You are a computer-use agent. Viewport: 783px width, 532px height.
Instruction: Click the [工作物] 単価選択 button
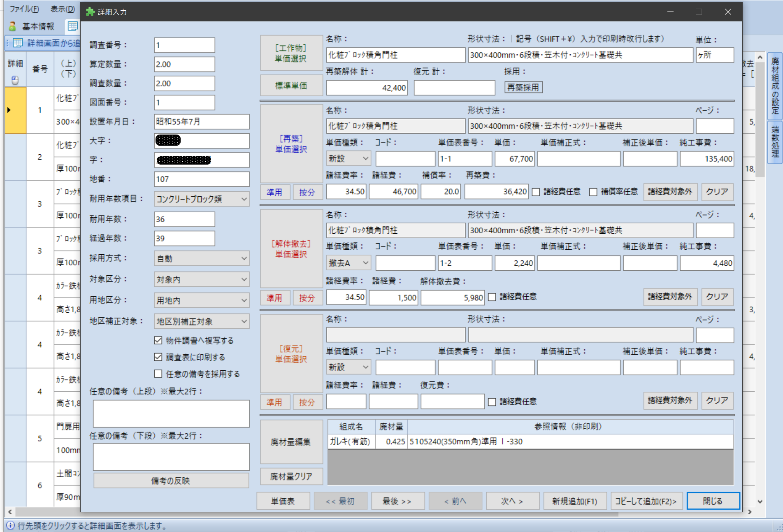(291, 53)
